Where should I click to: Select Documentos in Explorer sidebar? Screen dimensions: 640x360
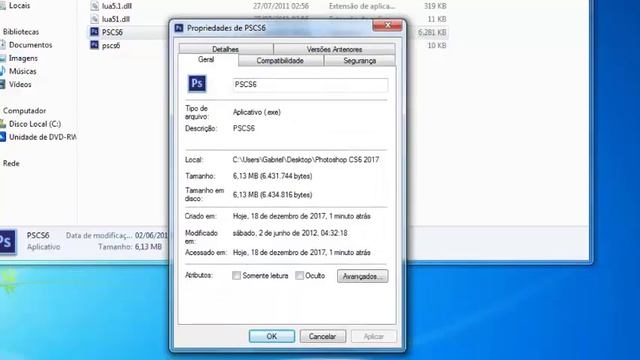31,45
